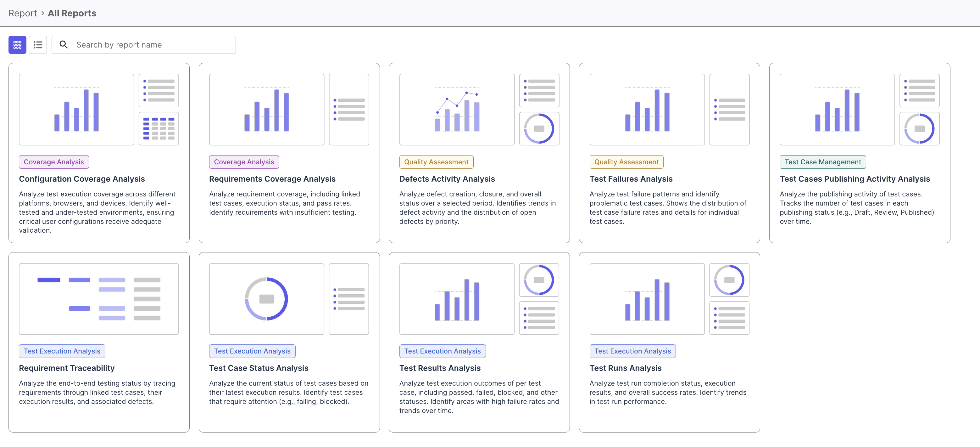The width and height of the screenshot is (980, 447).
Task: Click the Test Case Management tag
Action: coord(822,162)
